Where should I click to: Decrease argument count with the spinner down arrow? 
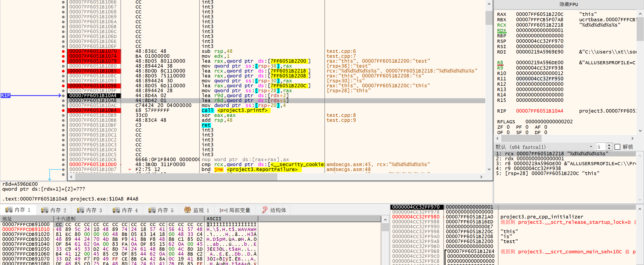(x=609, y=148)
